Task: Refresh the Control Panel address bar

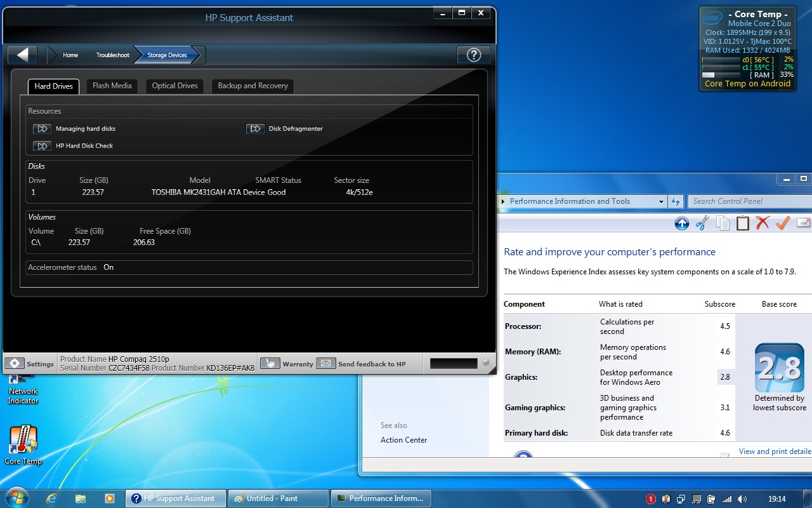Action: tap(676, 201)
